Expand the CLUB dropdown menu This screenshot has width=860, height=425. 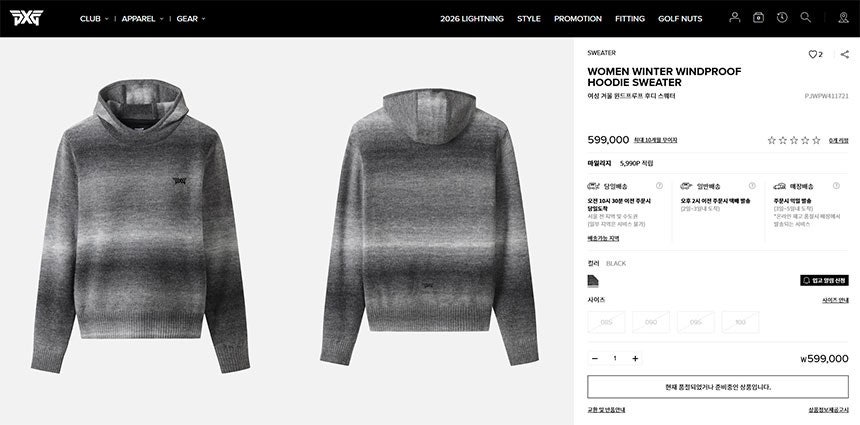[x=94, y=19]
